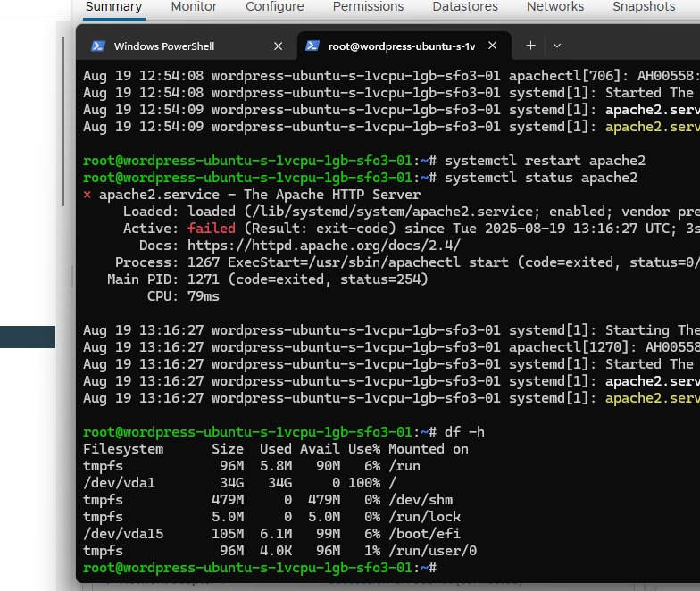Expand the terminal profile dropdown chevron
Screen dimensions: 700x591
click(x=557, y=46)
